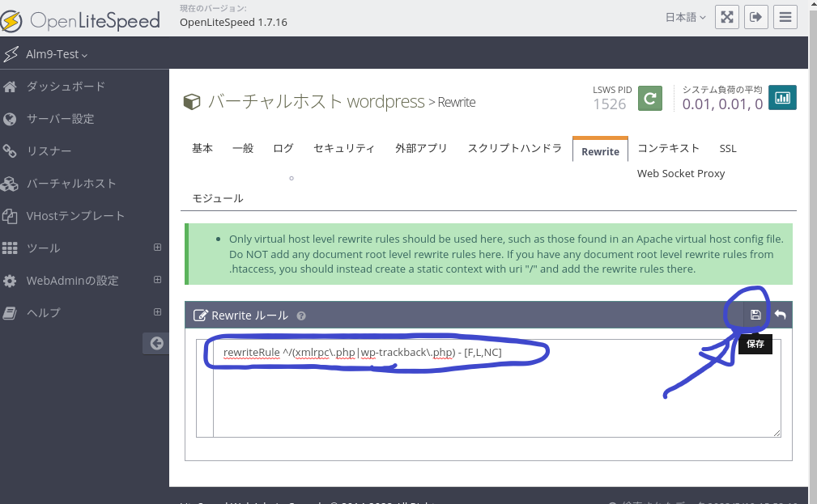Click the ダッシュボード home icon

(x=10, y=87)
